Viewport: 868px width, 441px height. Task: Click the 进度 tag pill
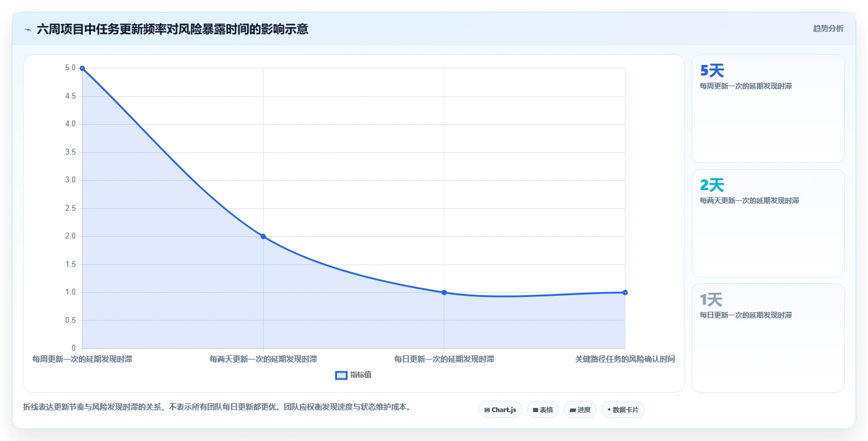pos(580,410)
